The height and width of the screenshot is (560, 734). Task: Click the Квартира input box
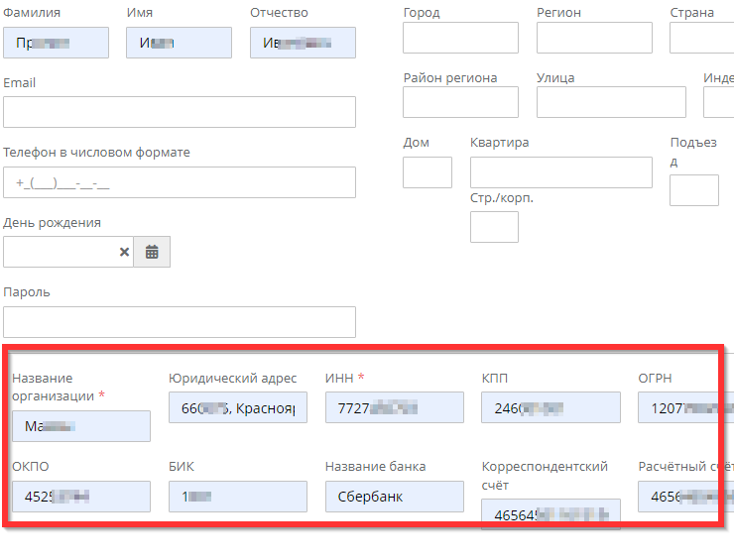[560, 172]
